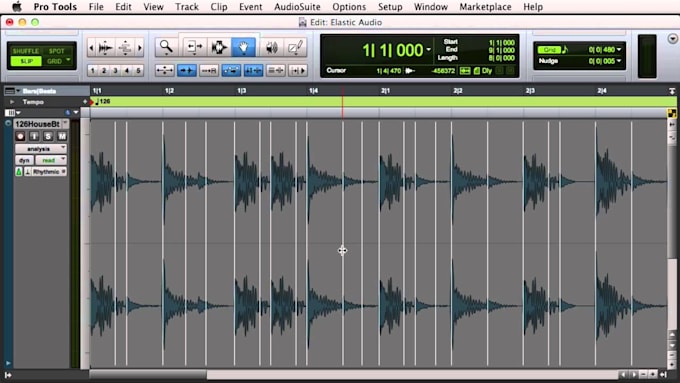Open track view selector dropdown

point(12,113)
